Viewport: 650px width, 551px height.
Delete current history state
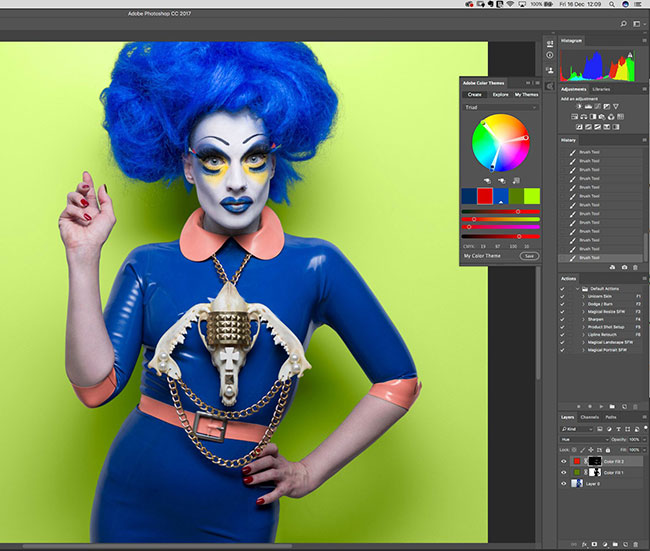point(635,268)
